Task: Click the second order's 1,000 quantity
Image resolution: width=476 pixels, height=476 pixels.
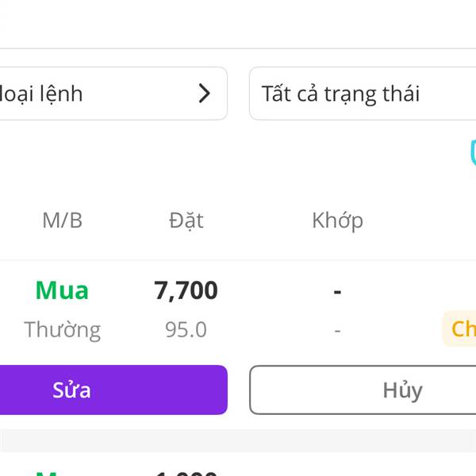Action: 186,474
